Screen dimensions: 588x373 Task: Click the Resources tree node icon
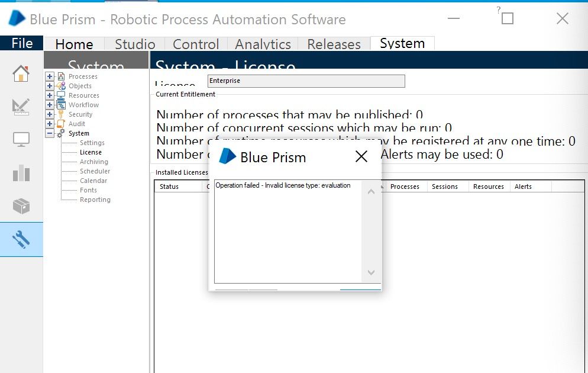point(61,95)
